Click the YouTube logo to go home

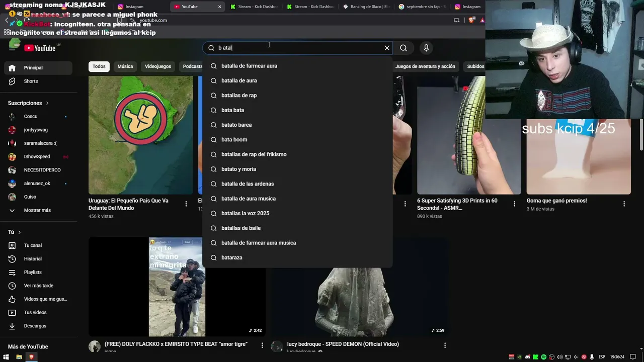[x=40, y=48]
